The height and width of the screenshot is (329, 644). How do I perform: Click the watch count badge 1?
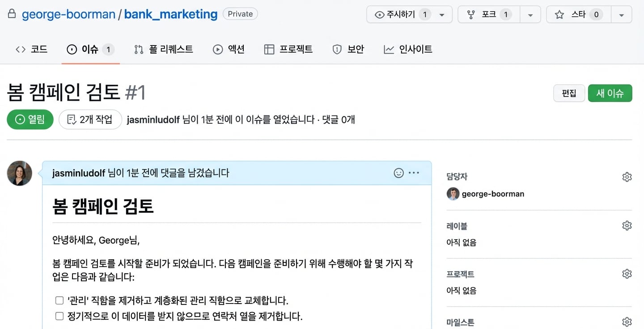424,15
